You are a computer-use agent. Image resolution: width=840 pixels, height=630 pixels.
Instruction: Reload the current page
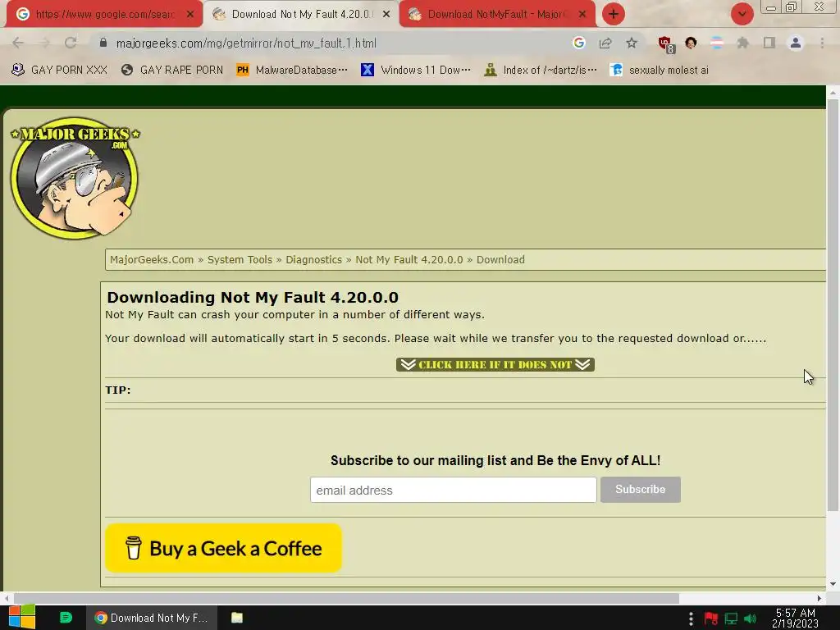(71, 43)
